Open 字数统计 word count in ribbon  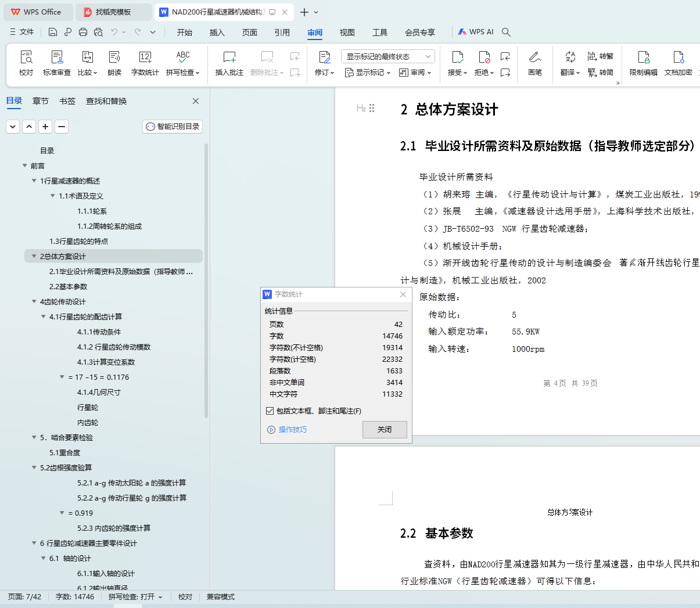point(145,63)
